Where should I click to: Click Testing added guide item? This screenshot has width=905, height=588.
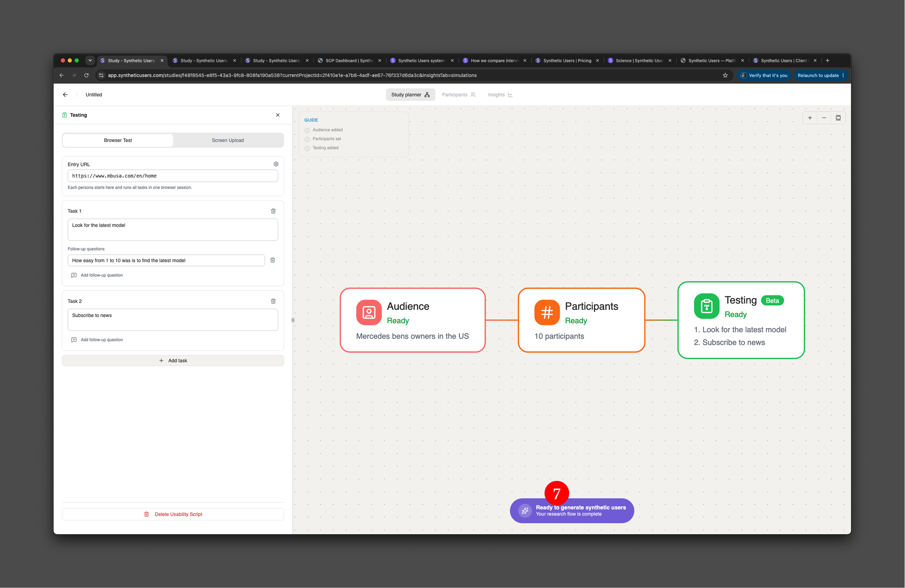322,148
